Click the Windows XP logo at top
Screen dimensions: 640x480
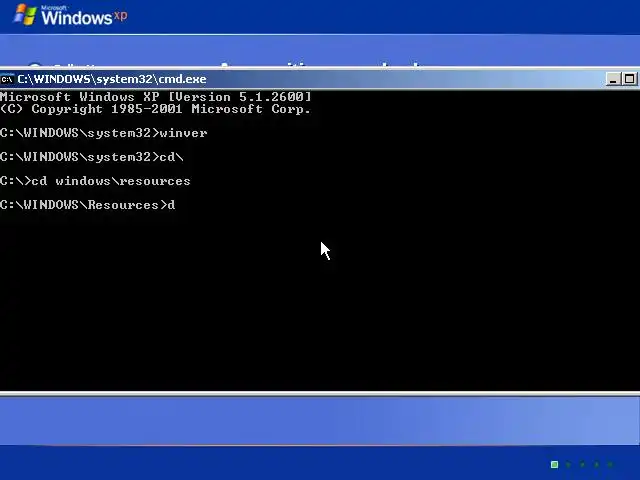(x=70, y=16)
